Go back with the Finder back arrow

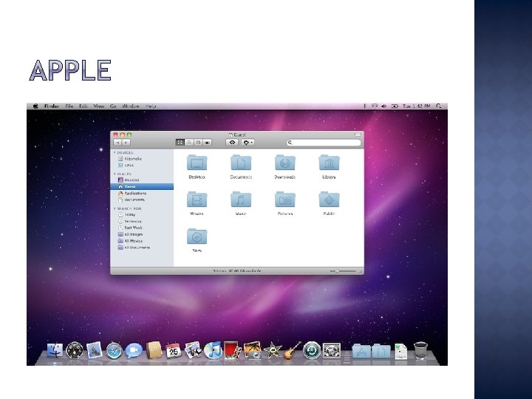(x=117, y=143)
